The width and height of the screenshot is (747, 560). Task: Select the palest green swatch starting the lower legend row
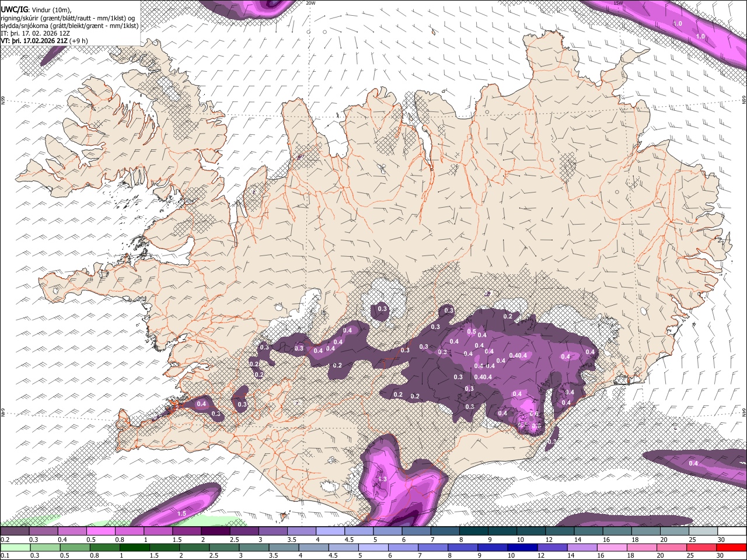(15, 548)
